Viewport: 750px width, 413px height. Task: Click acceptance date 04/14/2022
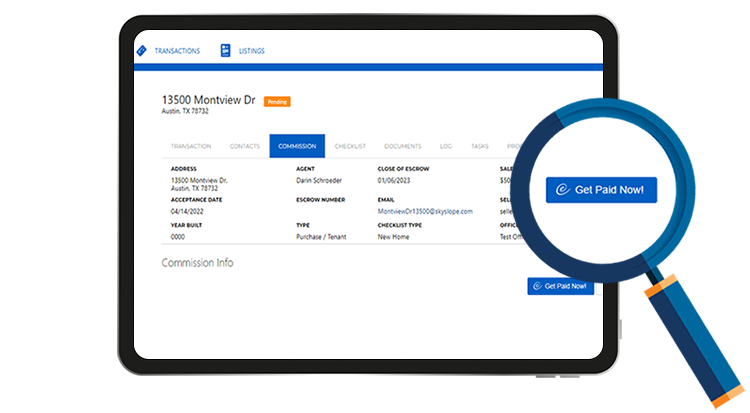[187, 211]
